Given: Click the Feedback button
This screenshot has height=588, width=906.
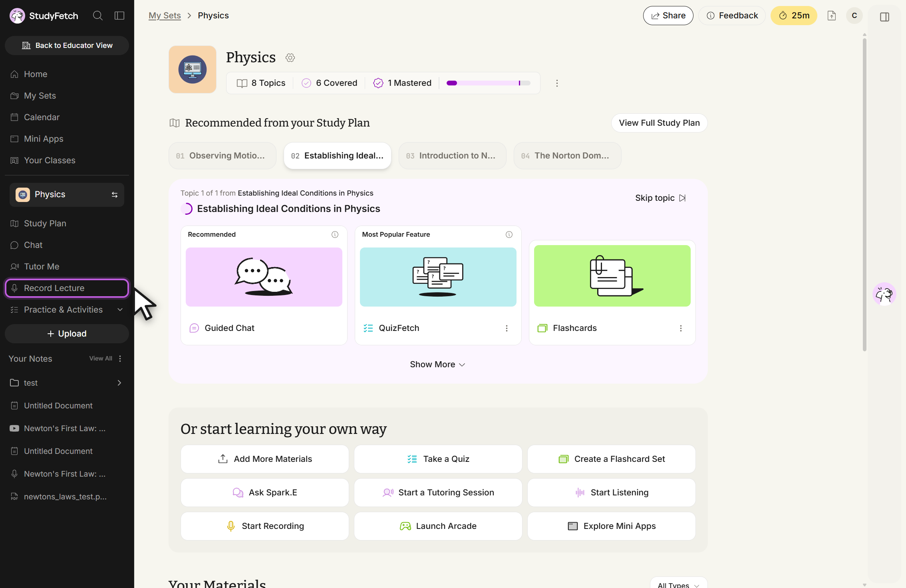Looking at the screenshot, I should (x=732, y=16).
